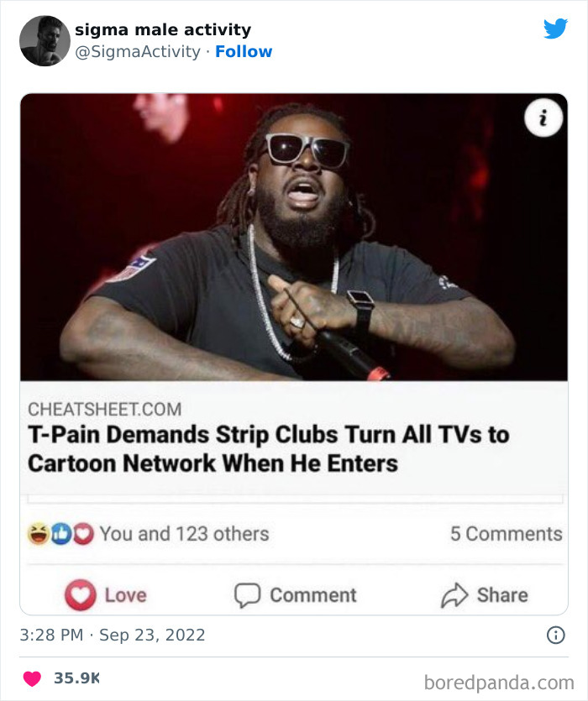Open the T-Pain performance photo
This screenshot has height=701, width=588.
pyautogui.click(x=294, y=238)
